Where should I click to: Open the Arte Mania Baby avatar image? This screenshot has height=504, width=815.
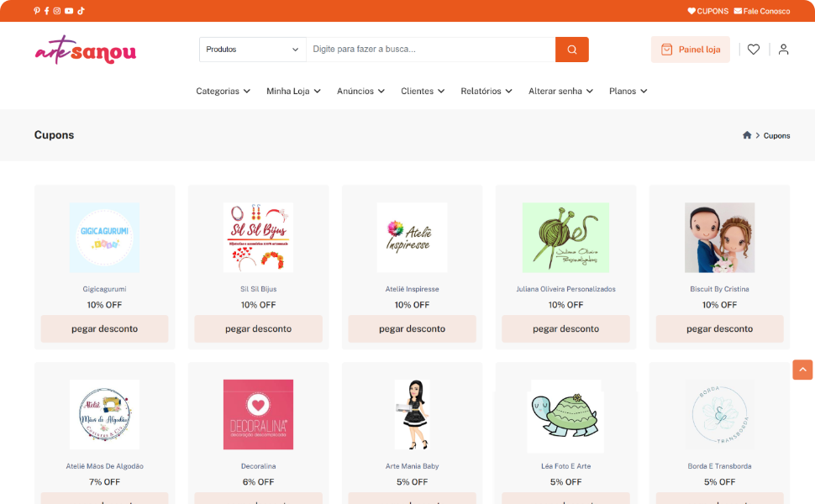[413, 415]
